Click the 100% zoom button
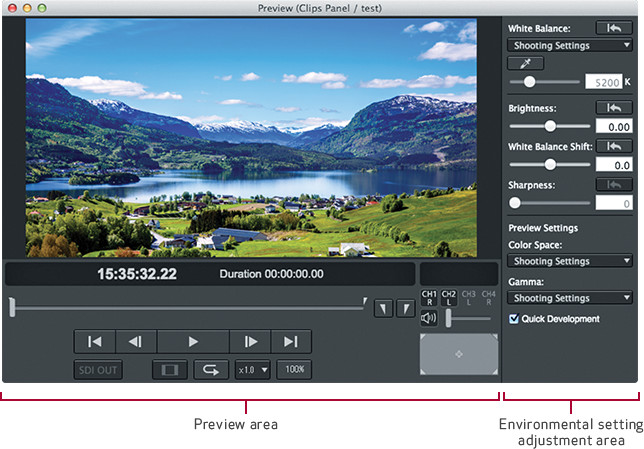This screenshot has width=644, height=449. tap(294, 370)
